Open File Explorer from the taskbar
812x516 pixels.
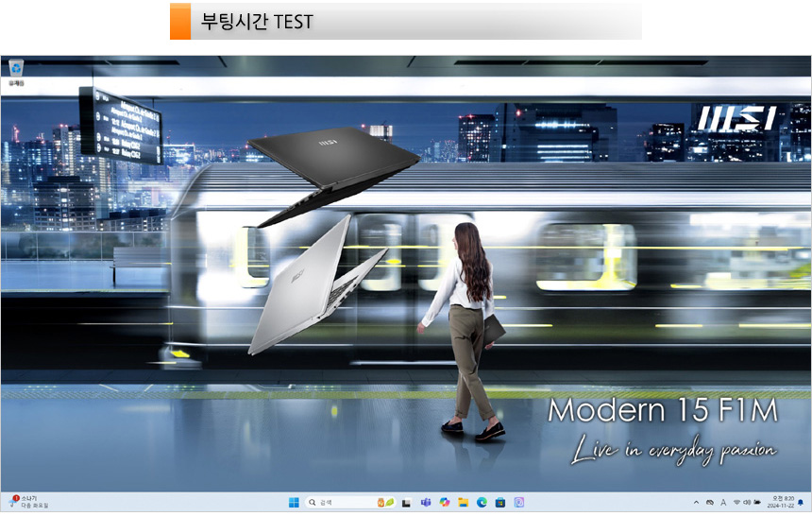(x=463, y=503)
